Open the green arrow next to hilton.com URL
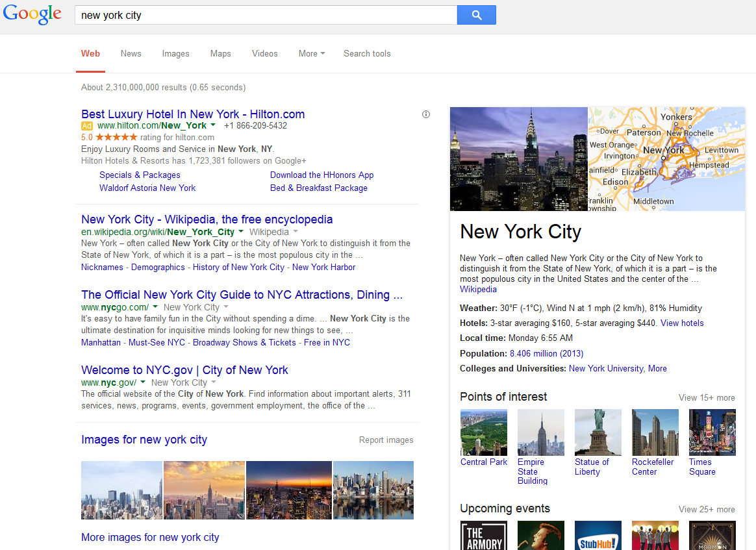The width and height of the screenshot is (756, 550). 213,125
